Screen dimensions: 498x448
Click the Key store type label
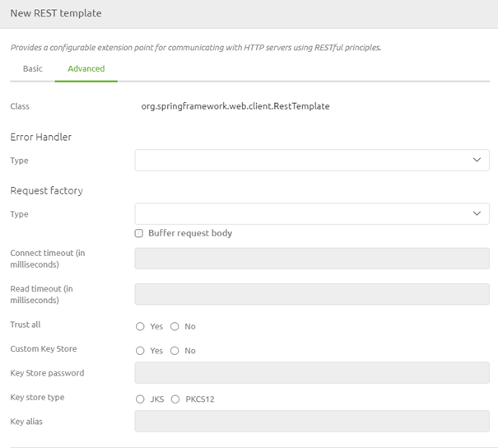click(x=37, y=397)
